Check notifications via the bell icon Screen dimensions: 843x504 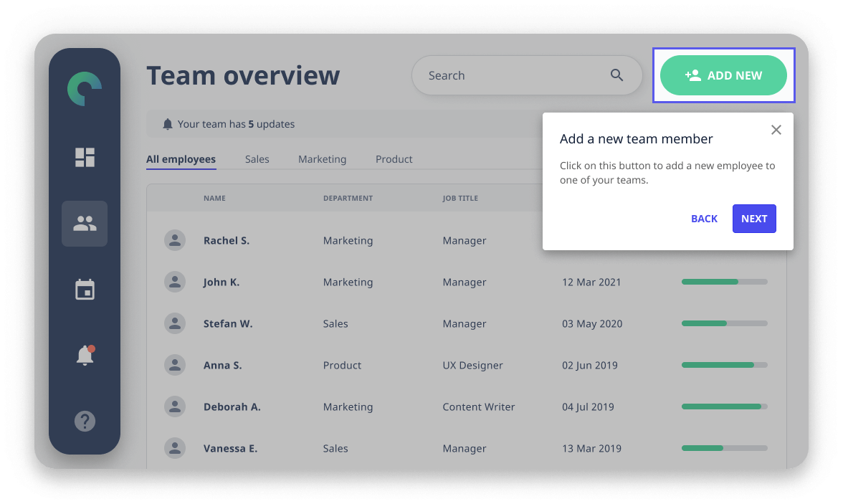pos(84,356)
